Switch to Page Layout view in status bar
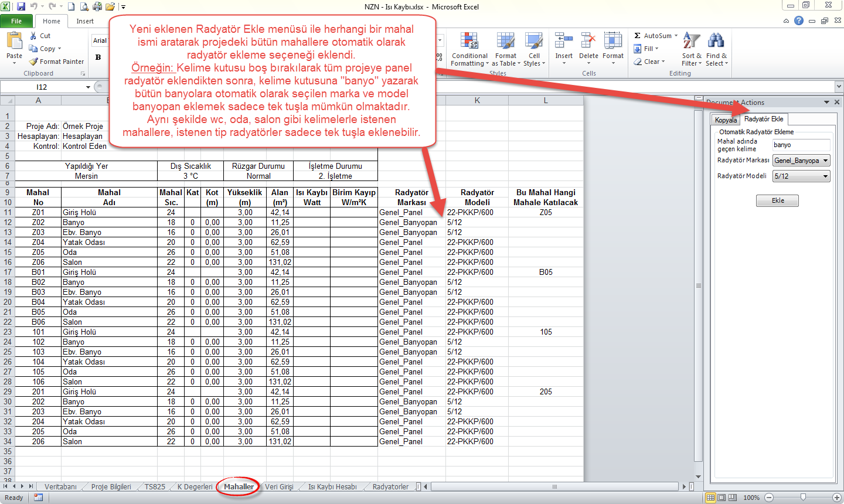 click(722, 498)
